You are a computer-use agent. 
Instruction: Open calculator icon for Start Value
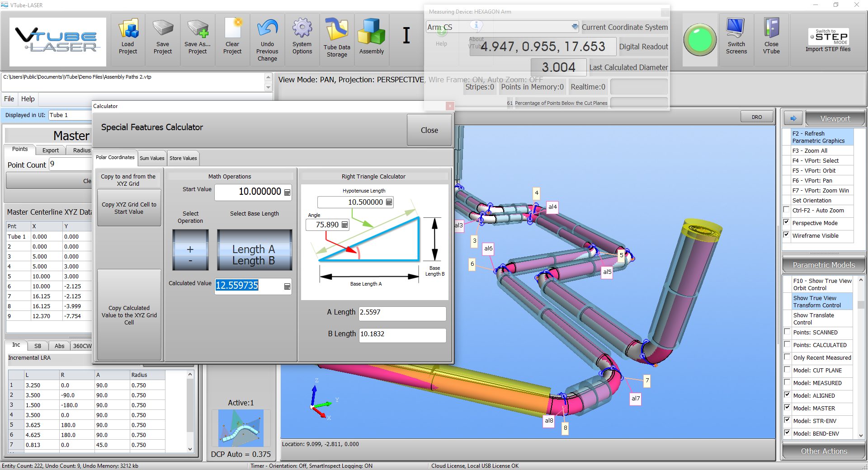287,193
